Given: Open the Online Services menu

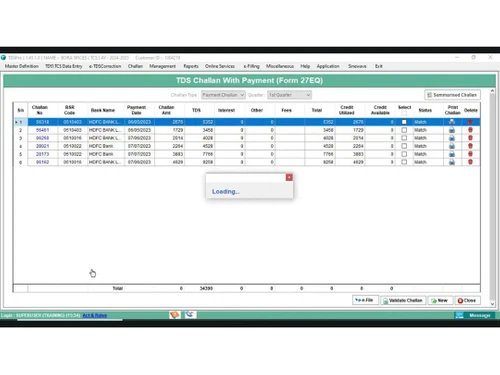Looking at the screenshot, I should pos(220,66).
